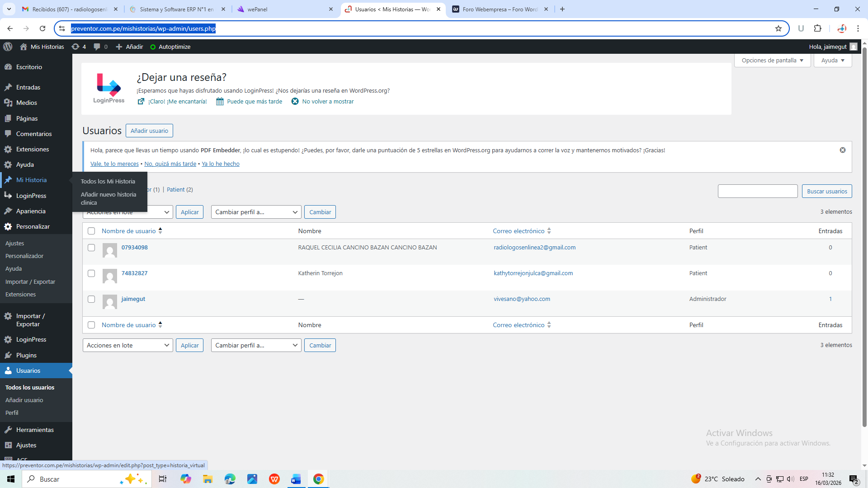Click the Medios sidebar icon
Viewport: 868px width, 488px height.
point(8,103)
